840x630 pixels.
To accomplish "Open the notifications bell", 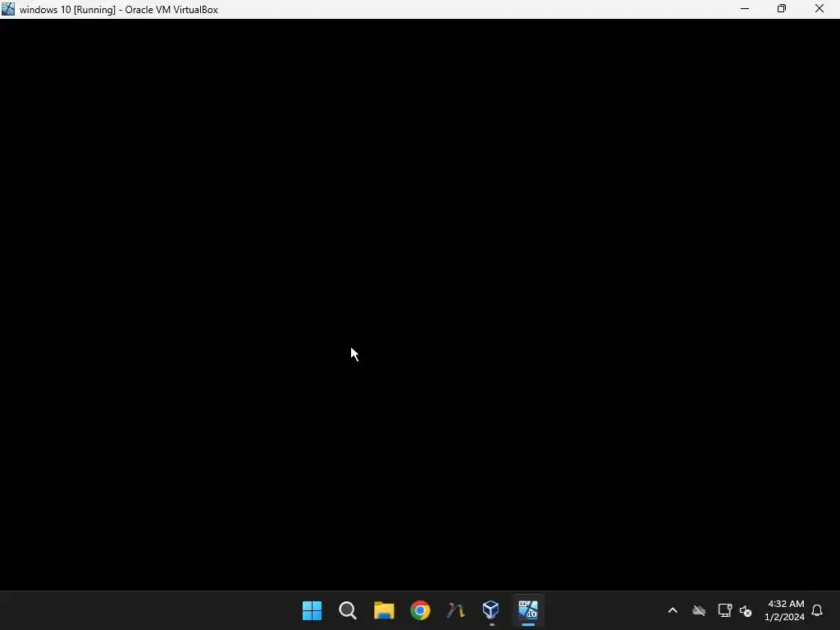I will (817, 610).
